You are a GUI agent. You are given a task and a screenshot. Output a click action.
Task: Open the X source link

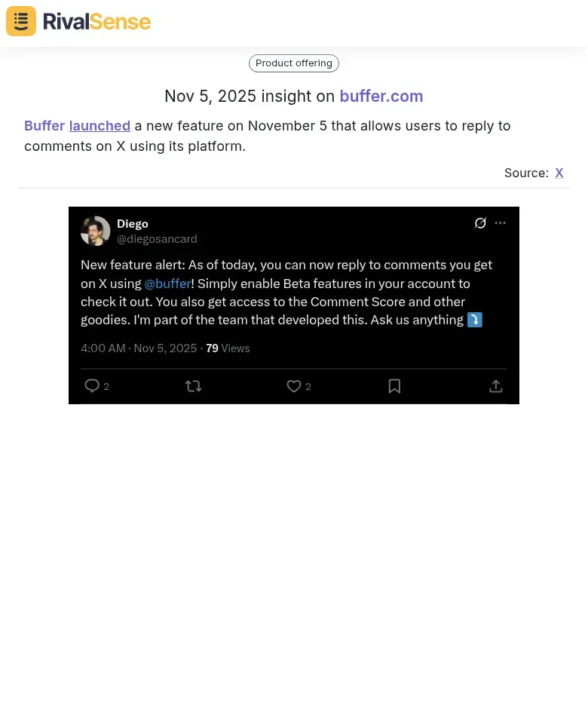point(559,173)
